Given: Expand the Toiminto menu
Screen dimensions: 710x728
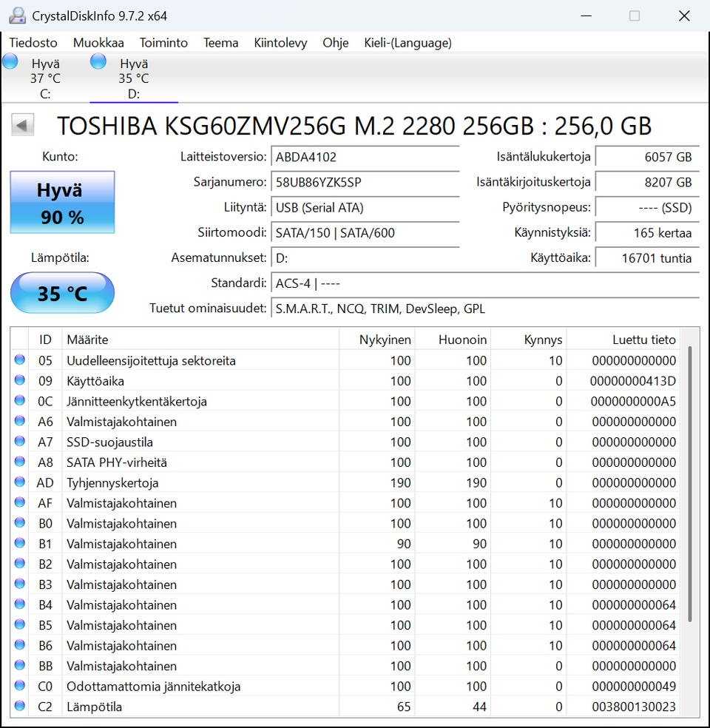Looking at the screenshot, I should pos(163,43).
